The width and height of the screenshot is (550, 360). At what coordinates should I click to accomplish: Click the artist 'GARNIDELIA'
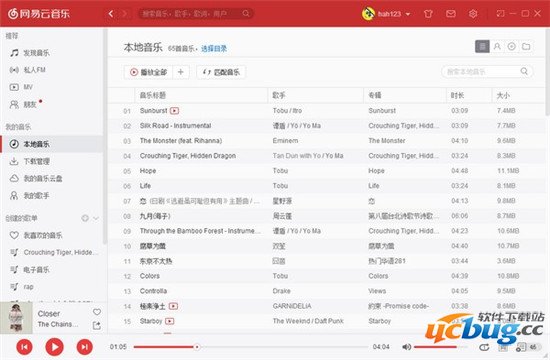tap(292, 306)
